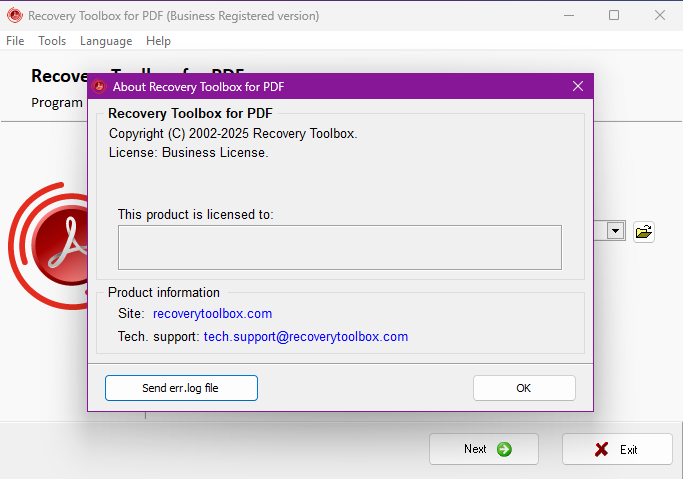Click the app icon in About dialog title
Screen dimensions: 683x479
99,86
